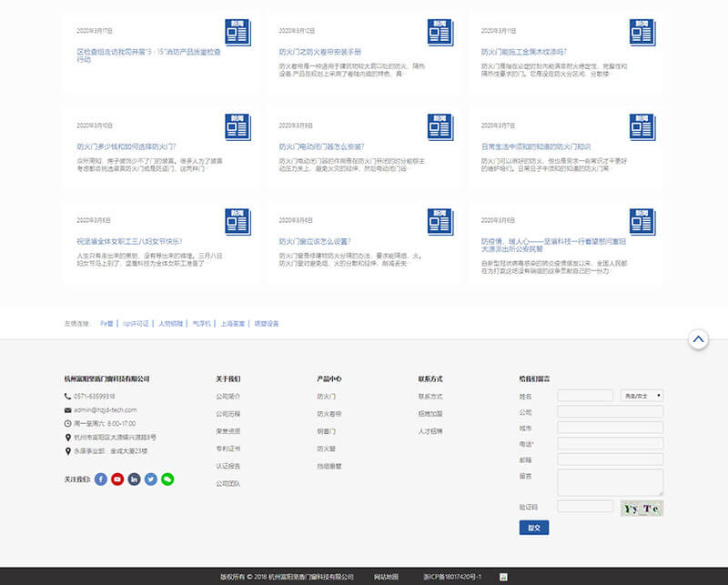
Task: Open the article 防火门之防火卷帘安装手册
Action: pos(320,52)
